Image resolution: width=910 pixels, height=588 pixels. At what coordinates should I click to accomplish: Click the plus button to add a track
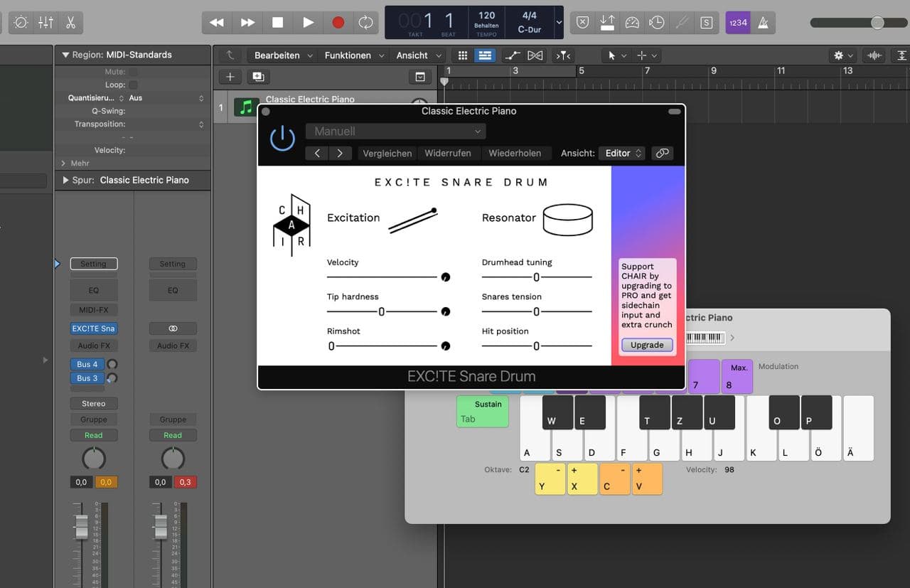(230, 77)
